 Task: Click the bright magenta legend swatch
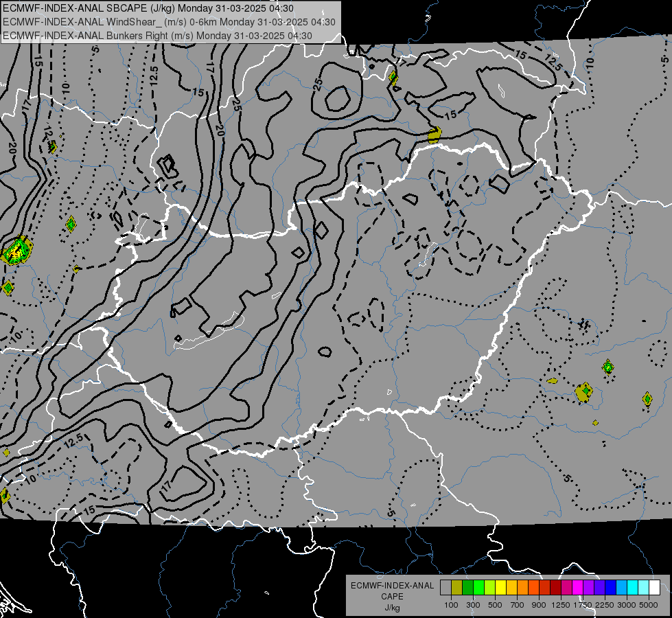tap(578, 587)
